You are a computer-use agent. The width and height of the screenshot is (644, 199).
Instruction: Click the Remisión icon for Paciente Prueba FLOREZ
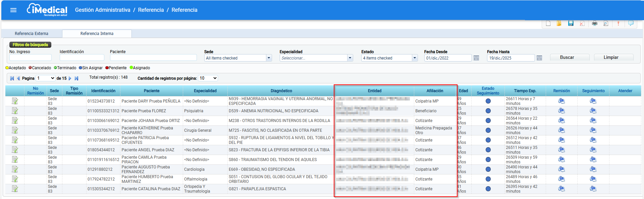[561, 111]
